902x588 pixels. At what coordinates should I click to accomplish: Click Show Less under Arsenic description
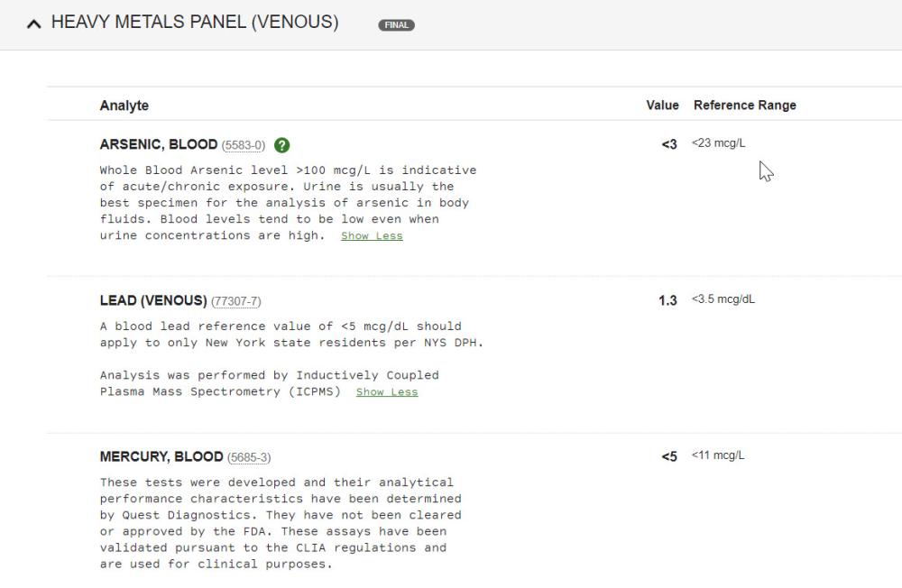tap(372, 236)
